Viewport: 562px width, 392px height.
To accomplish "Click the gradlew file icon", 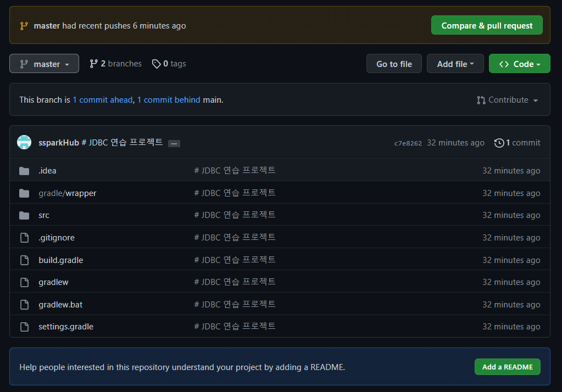I will click(24, 282).
